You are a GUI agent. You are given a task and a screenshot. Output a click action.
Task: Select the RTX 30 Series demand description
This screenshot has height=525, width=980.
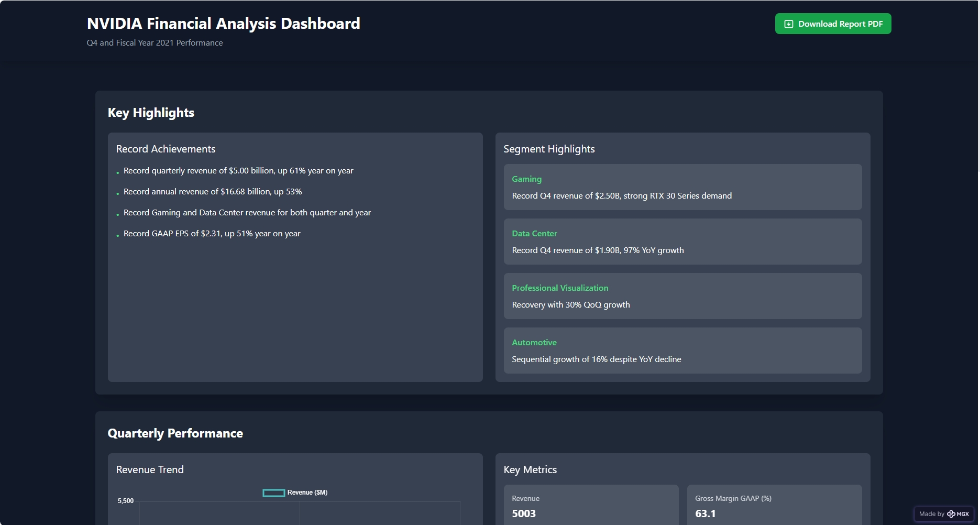622,196
